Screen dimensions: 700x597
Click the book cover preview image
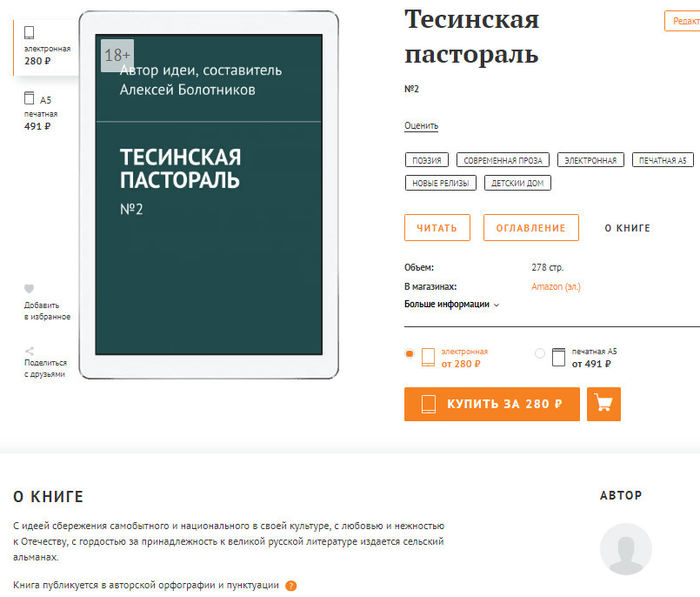point(209,195)
